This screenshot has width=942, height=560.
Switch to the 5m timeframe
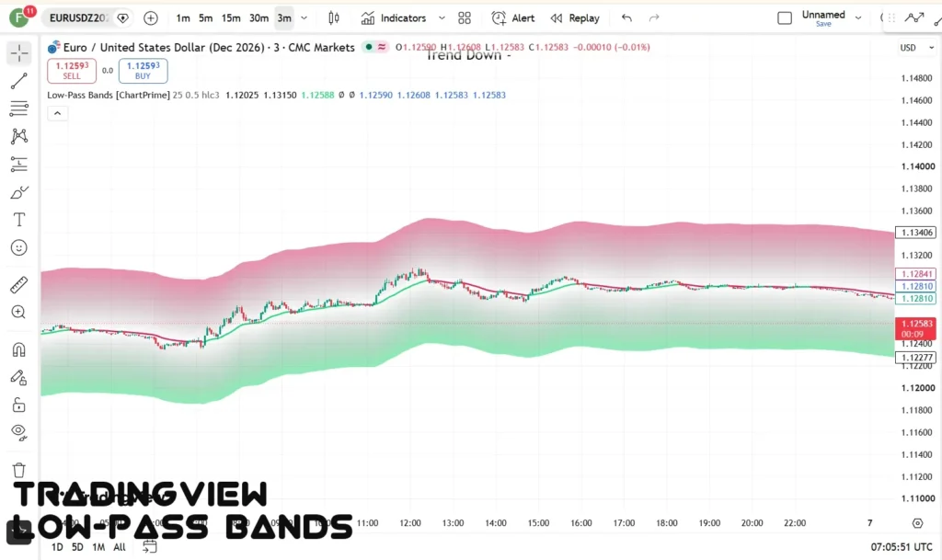click(205, 18)
